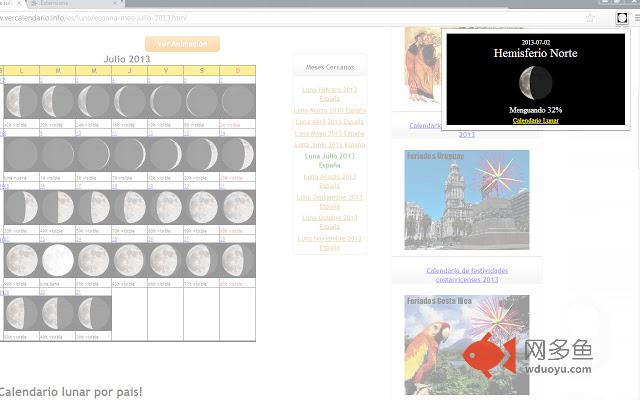
Task: Open the Calendario Lunar link in popup
Action: tap(535, 120)
